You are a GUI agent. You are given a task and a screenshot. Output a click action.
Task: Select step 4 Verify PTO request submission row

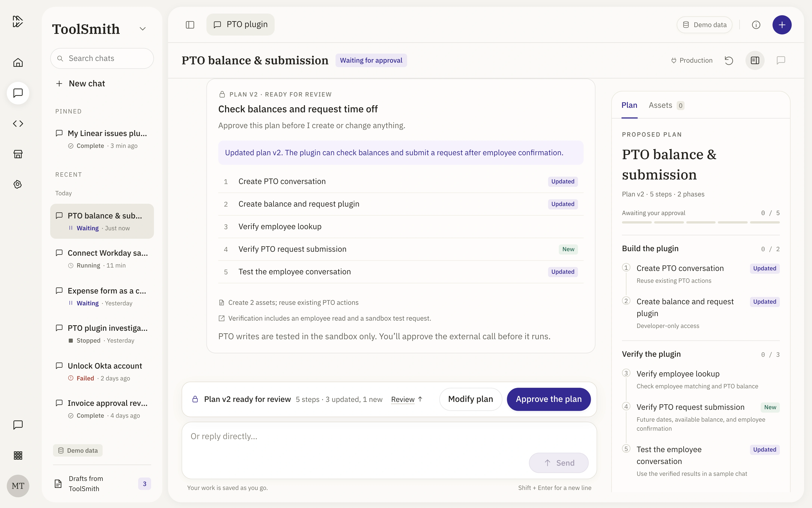pos(401,249)
